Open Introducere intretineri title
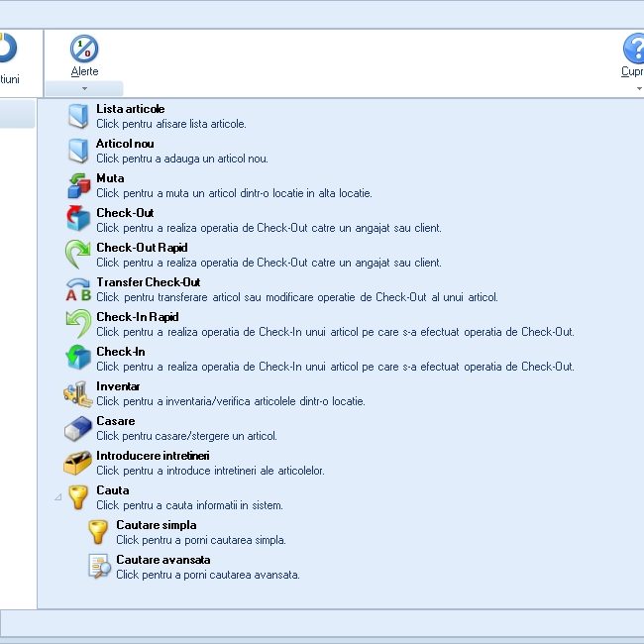 (x=153, y=456)
